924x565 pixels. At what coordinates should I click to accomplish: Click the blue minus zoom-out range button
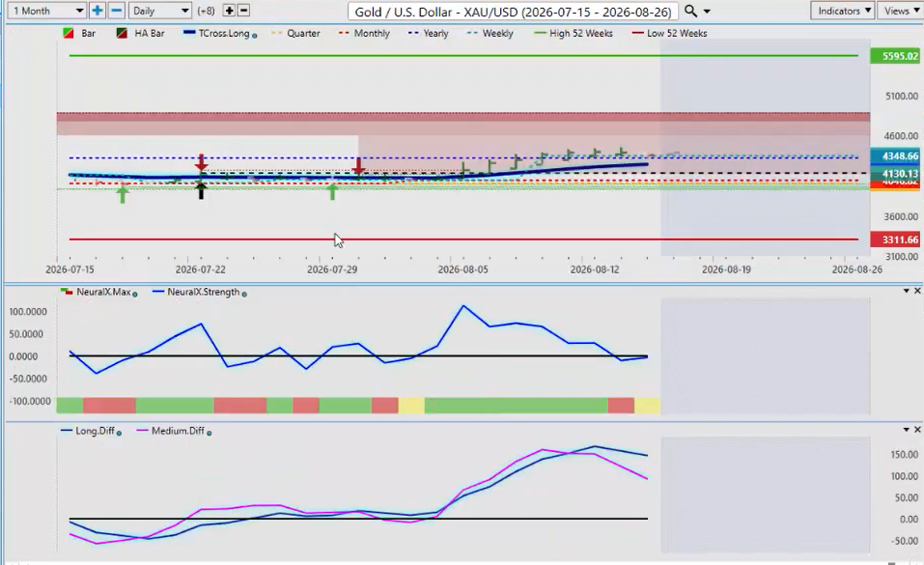pyautogui.click(x=116, y=11)
